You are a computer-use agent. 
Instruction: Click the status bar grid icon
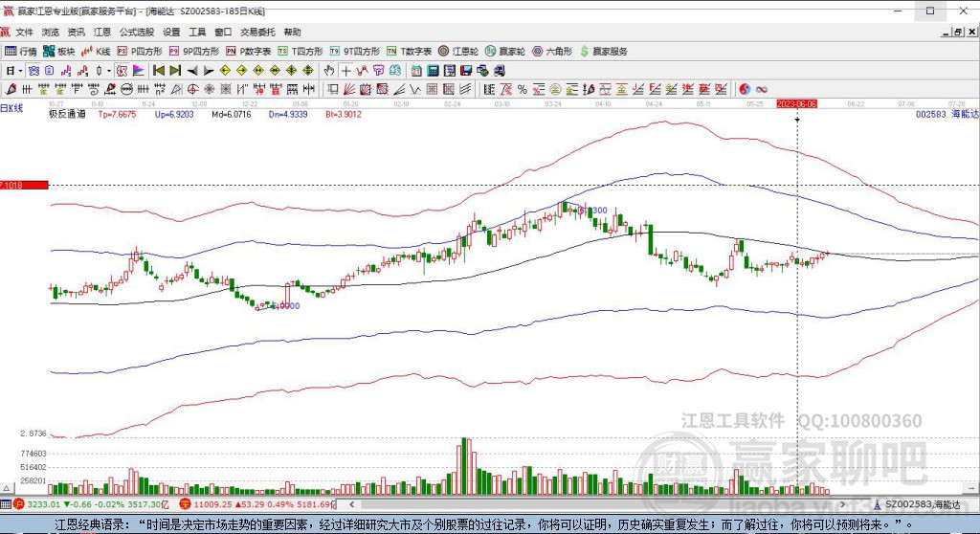coord(6,504)
